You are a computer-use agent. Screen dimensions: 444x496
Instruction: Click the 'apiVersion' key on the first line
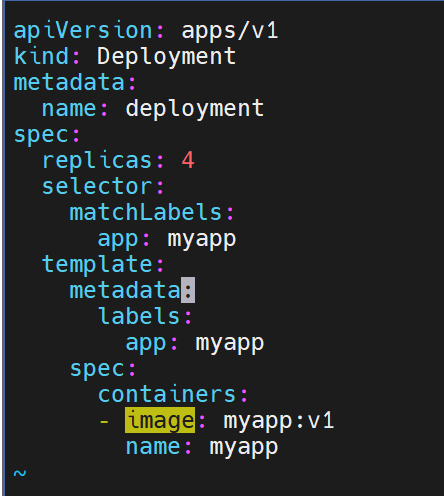[83, 32]
